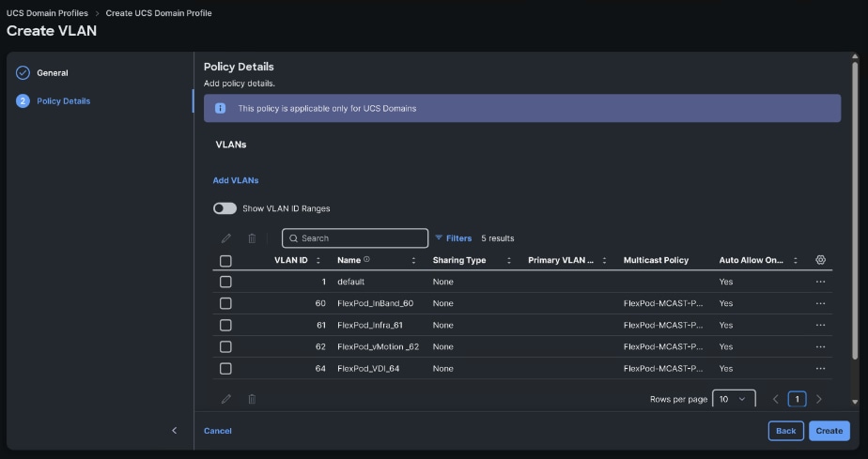Sort by Name column arrows
868x459 pixels.
tap(413, 260)
